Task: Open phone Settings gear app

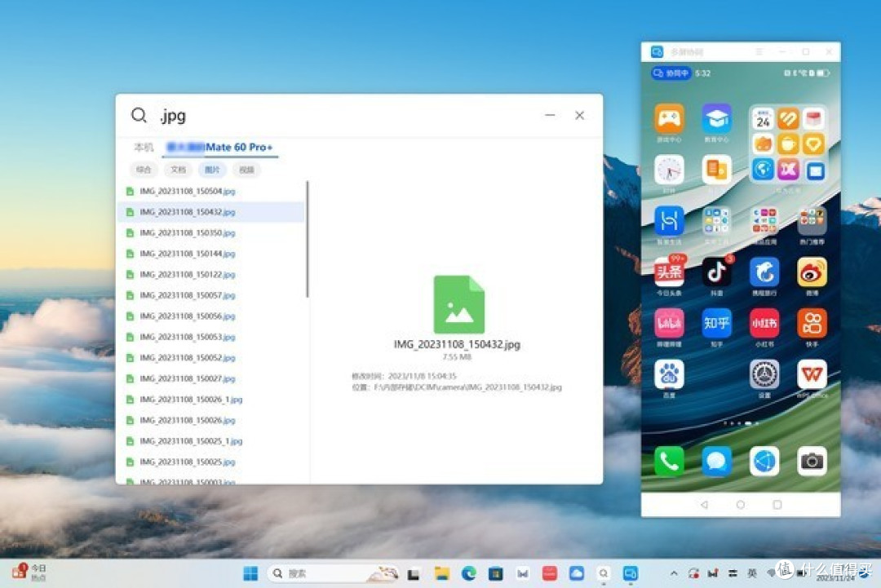Action: click(764, 374)
